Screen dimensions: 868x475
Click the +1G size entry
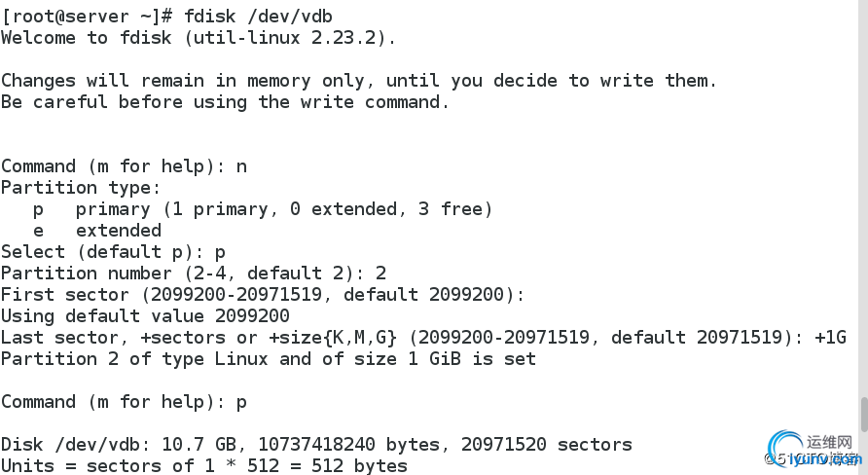830,337
